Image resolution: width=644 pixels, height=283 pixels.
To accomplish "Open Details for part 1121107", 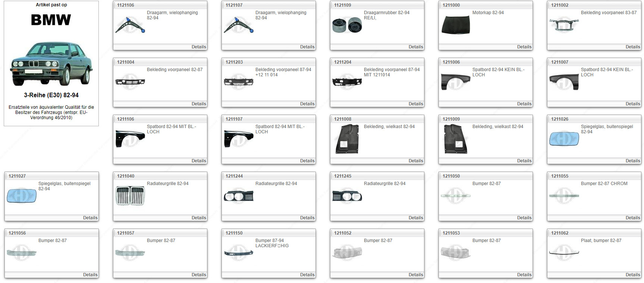I will click(x=307, y=47).
